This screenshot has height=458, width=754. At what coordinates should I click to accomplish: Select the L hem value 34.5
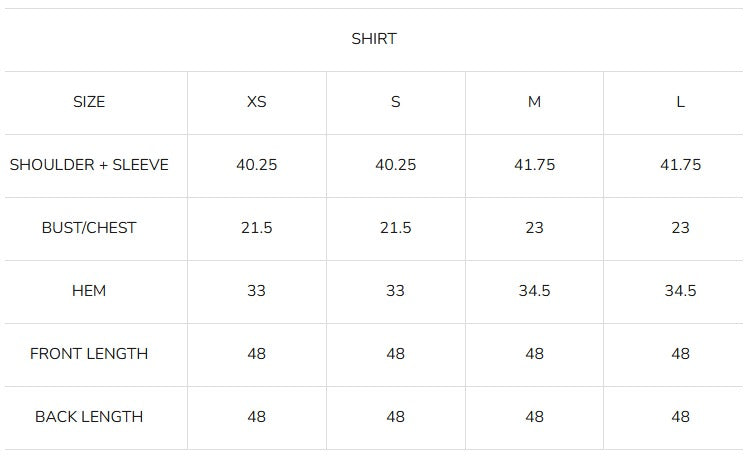[680, 291]
